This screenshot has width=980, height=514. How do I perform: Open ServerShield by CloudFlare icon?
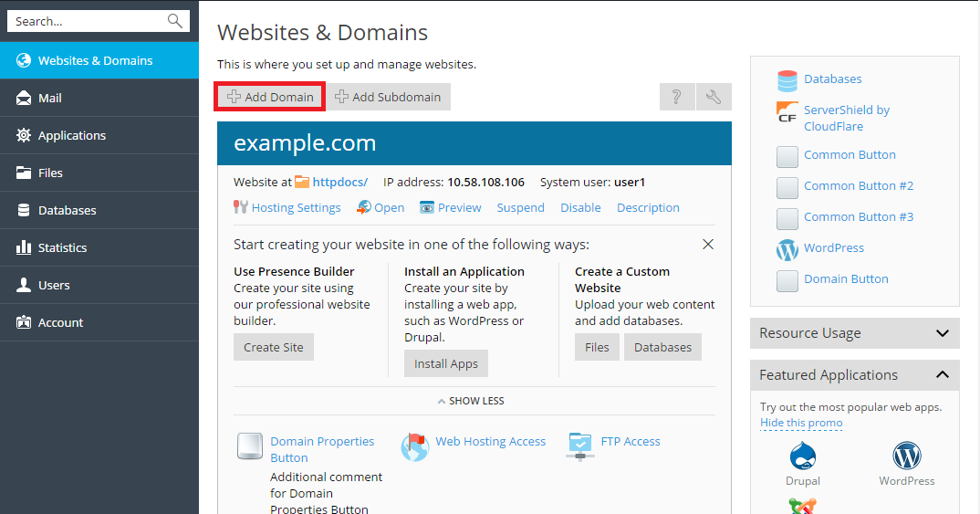pos(787,112)
